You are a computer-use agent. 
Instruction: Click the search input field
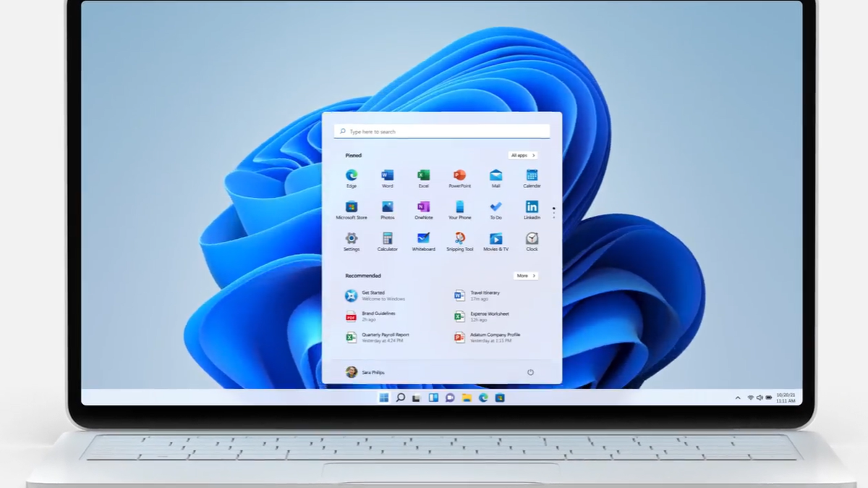[x=441, y=131]
